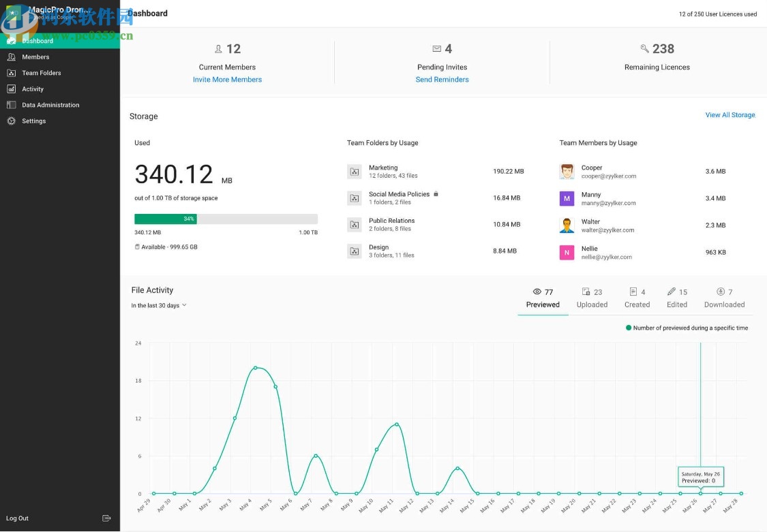Click the Log Out icon
The height and width of the screenshot is (532, 767).
point(106,518)
